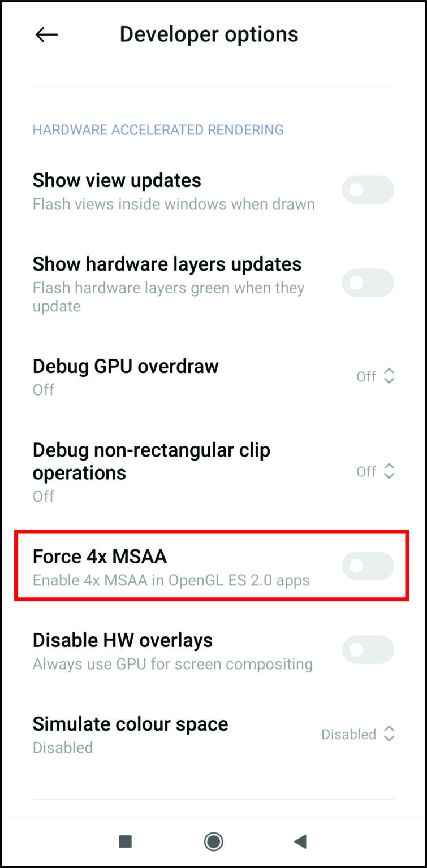This screenshot has width=427, height=868.
Task: Tap the Show hardware layers updates title
Action: [x=167, y=264]
